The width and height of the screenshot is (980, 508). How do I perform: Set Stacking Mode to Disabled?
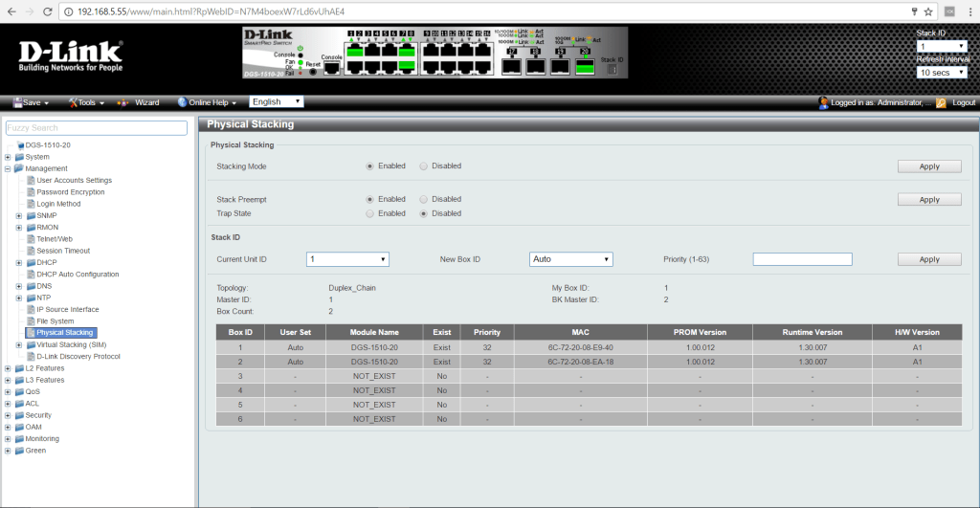click(x=424, y=166)
